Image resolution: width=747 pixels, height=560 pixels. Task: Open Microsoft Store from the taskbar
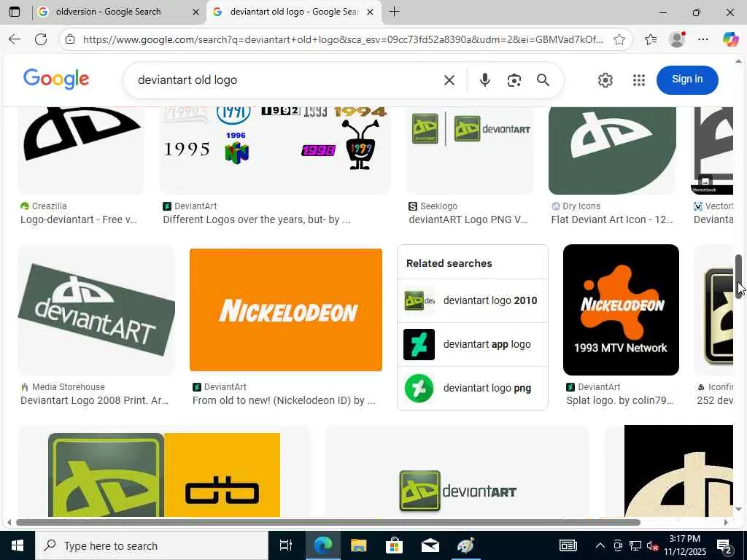[x=394, y=545]
